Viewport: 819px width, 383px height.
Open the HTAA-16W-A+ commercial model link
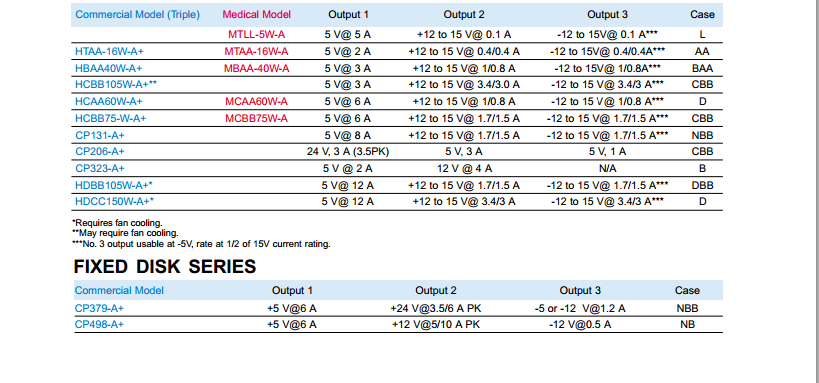[x=110, y=51]
